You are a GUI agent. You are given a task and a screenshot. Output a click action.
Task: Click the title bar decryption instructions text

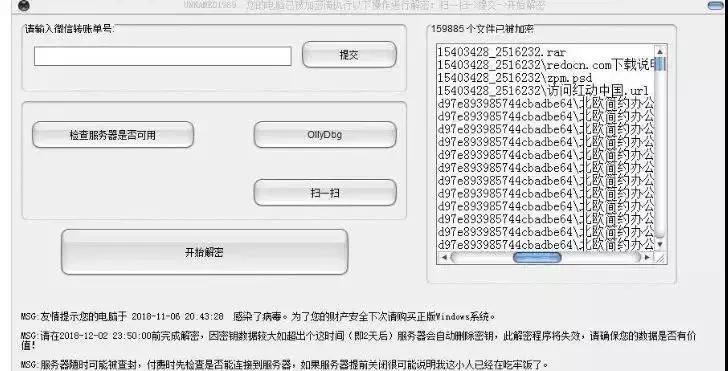(x=364, y=6)
